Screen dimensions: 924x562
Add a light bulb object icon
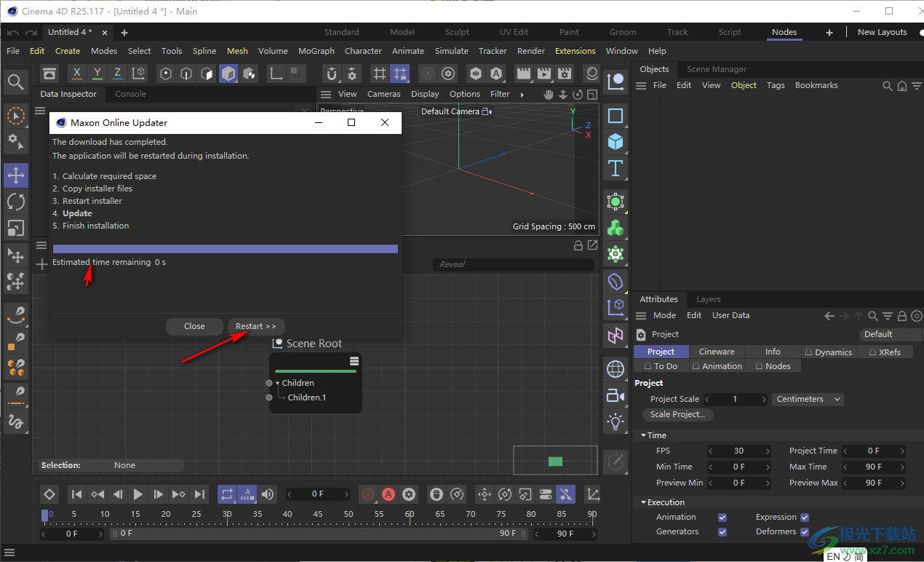click(616, 421)
